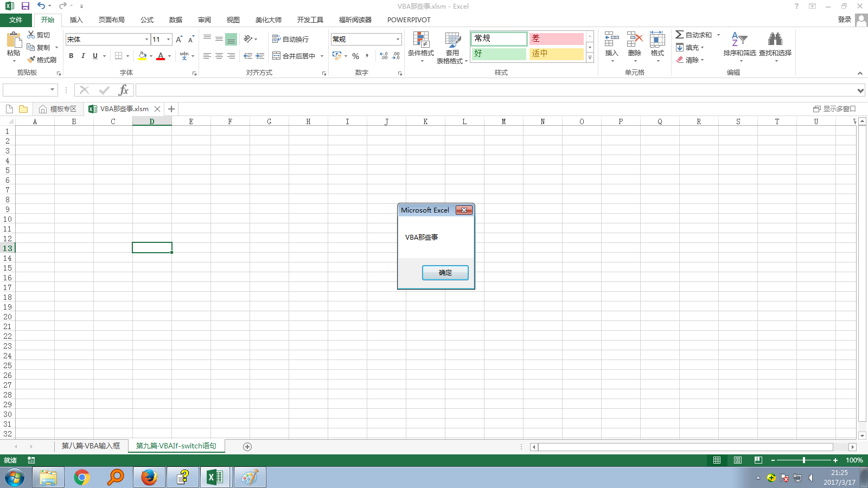Click 自动求和 AutoSum

[x=693, y=35]
